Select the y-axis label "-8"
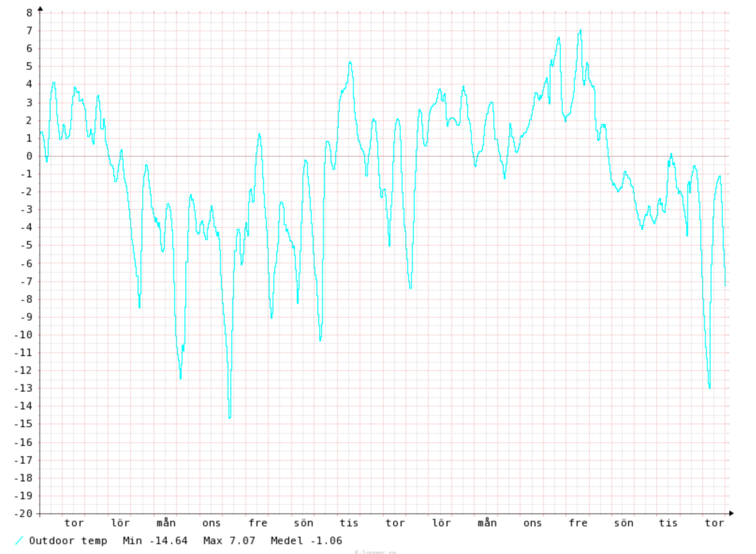This screenshot has height=554, width=756. point(26,299)
